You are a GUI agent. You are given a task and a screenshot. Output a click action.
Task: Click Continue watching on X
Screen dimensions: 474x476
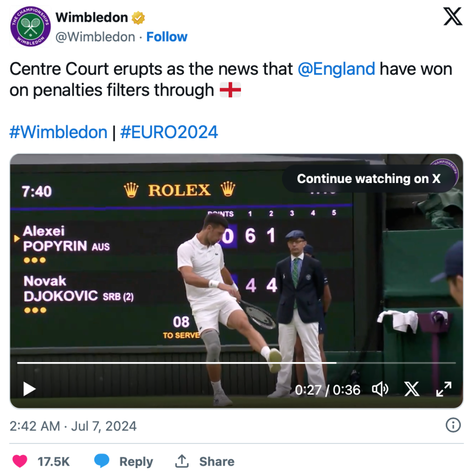coord(368,179)
